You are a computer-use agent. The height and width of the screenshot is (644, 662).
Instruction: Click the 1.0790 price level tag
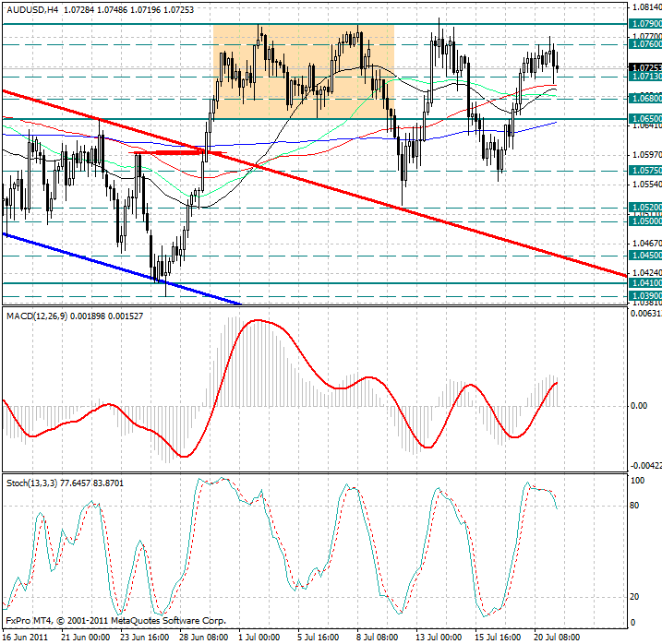pos(645,24)
